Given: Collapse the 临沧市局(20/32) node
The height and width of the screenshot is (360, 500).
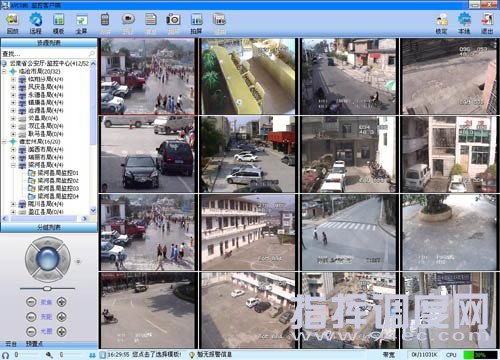Looking at the screenshot, I should tap(4, 71).
